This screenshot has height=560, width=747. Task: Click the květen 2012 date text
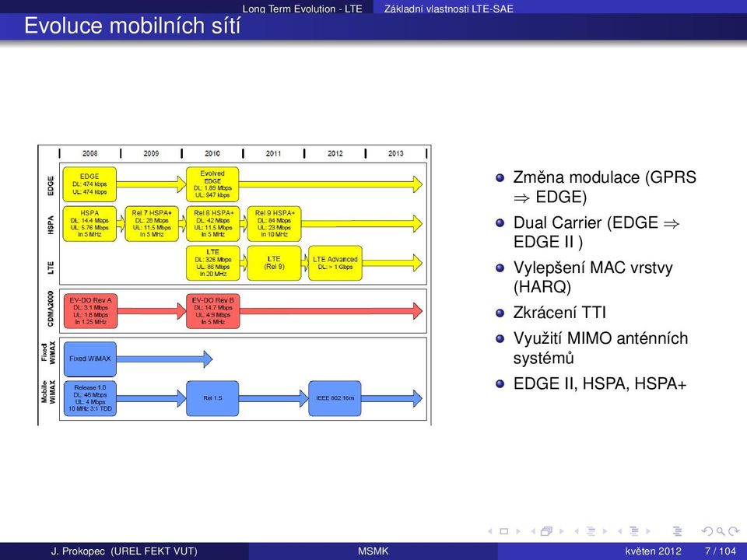(653, 551)
